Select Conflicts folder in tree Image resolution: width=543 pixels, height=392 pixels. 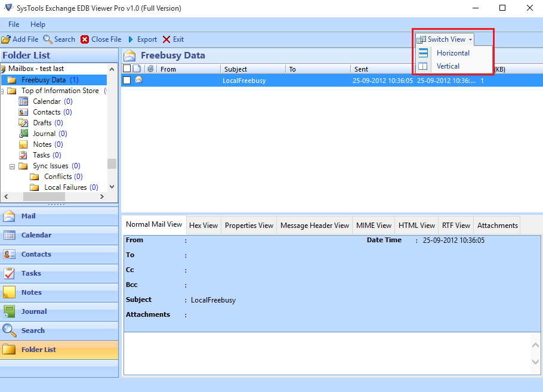[x=63, y=177]
